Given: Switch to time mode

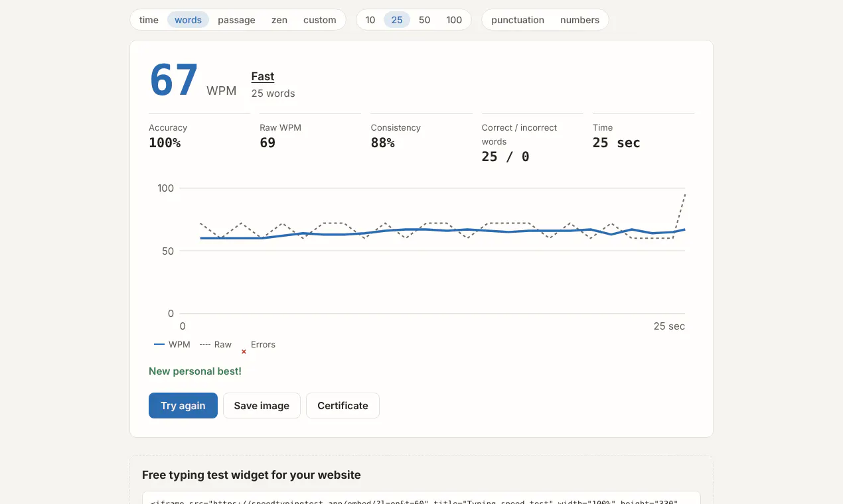Looking at the screenshot, I should 149,20.
